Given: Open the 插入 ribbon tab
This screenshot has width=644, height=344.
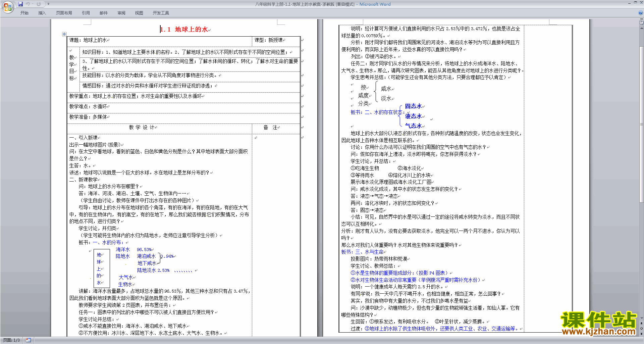Looking at the screenshot, I should tap(42, 13).
